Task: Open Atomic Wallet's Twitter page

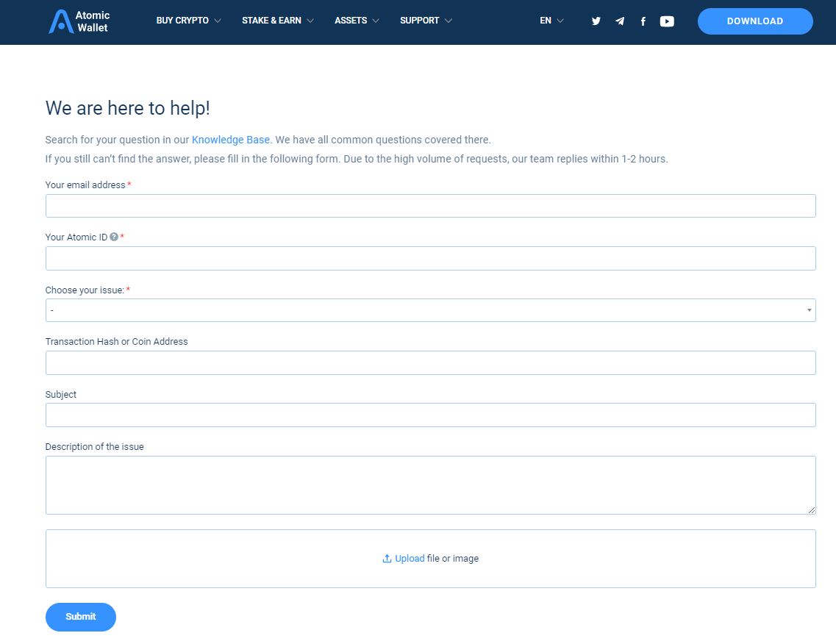Action: (596, 21)
